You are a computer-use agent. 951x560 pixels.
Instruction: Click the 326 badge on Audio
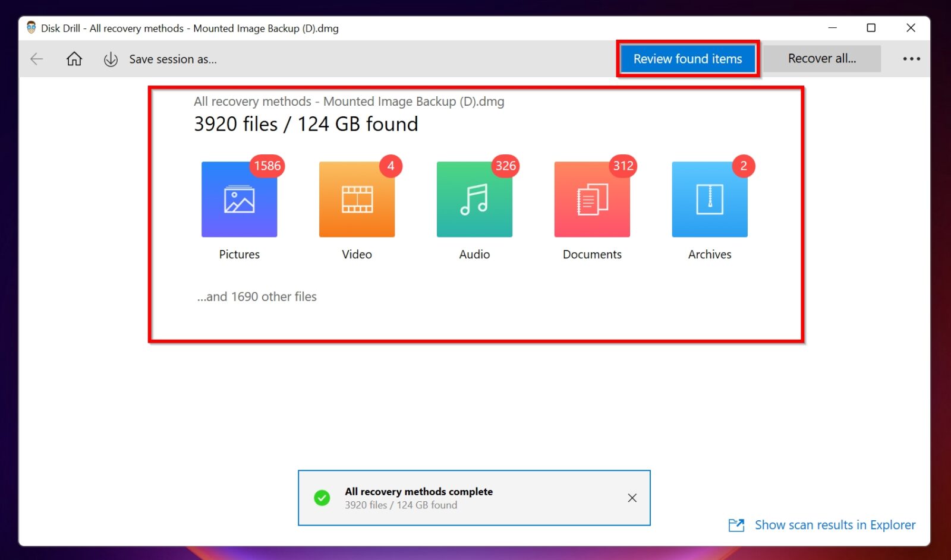click(505, 166)
